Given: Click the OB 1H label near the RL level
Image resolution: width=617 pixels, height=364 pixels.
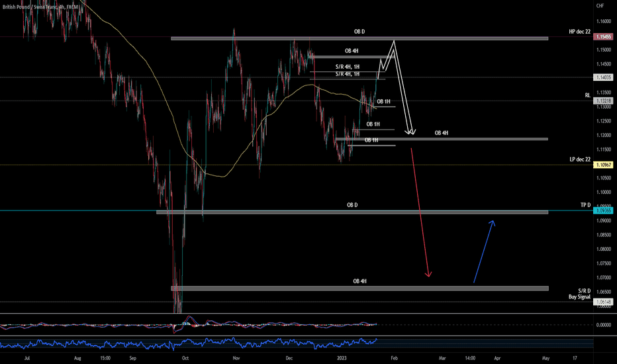Looking at the screenshot, I should (x=384, y=101).
